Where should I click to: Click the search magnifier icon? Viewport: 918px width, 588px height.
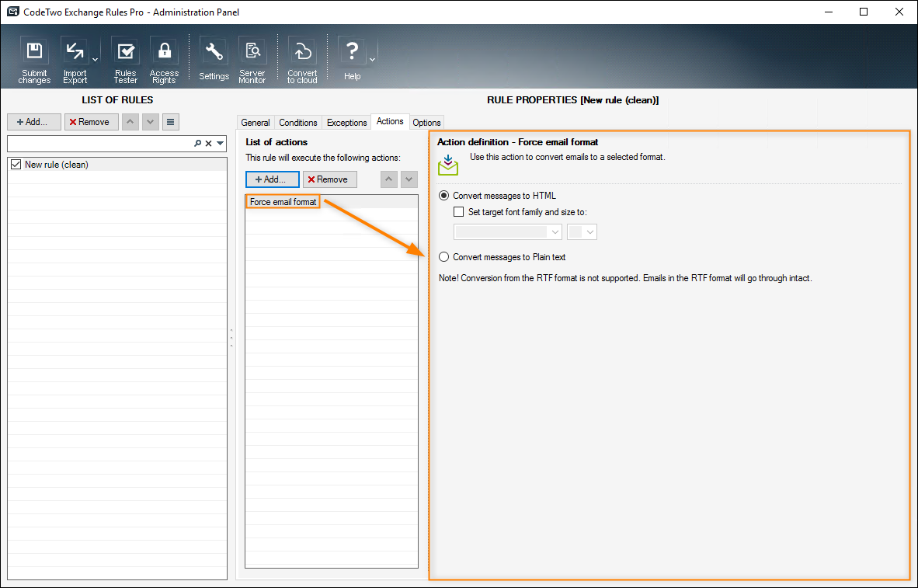(198, 144)
